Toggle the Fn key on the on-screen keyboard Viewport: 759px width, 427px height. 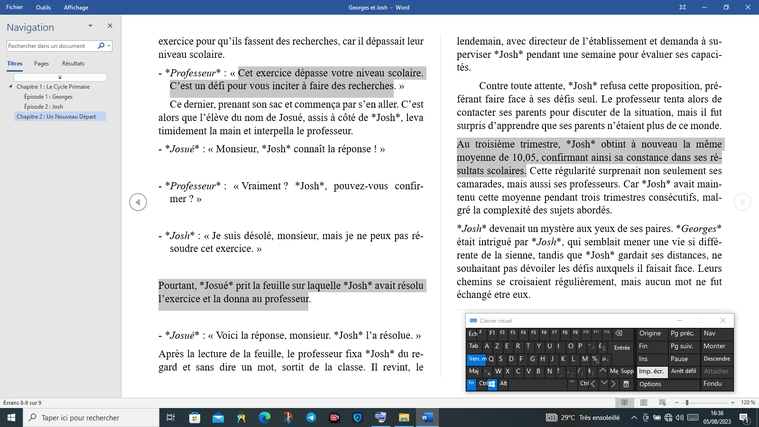tap(471, 383)
